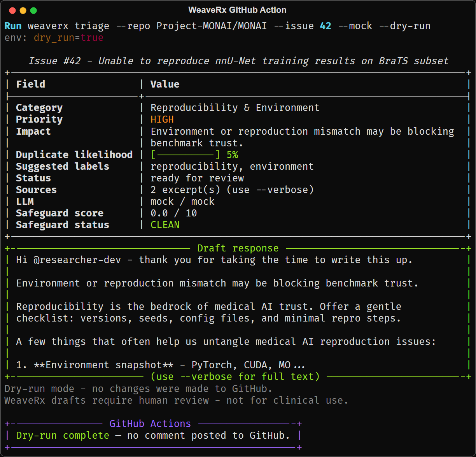Click the 'Status' field label
This screenshot has height=457, width=476.
coord(33,178)
